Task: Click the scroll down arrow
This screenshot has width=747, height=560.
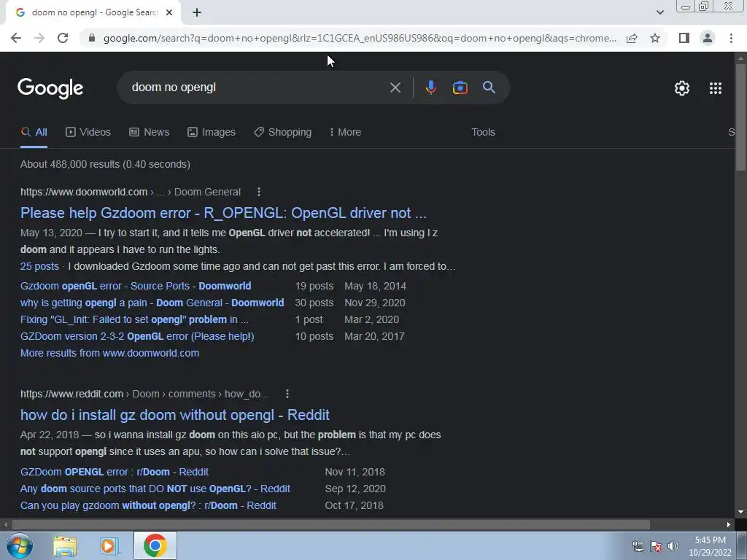Action: point(740,512)
